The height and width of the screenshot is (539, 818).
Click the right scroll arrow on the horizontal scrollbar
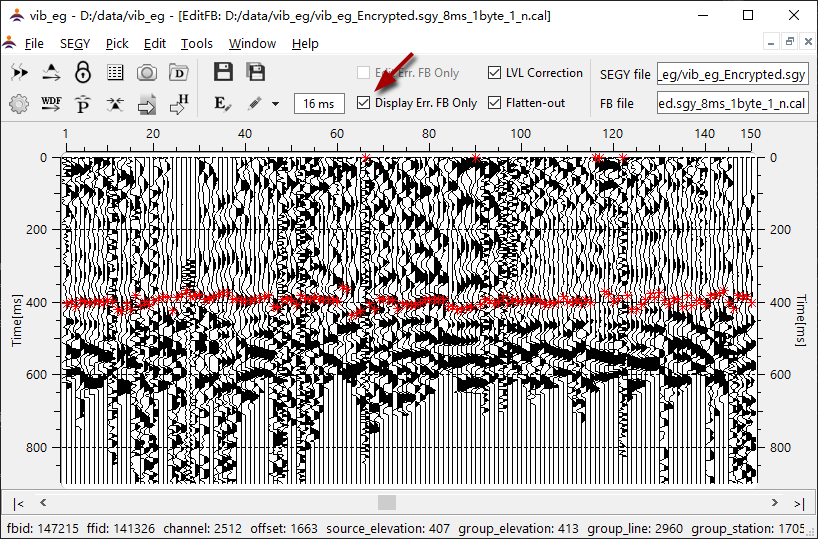(x=775, y=502)
